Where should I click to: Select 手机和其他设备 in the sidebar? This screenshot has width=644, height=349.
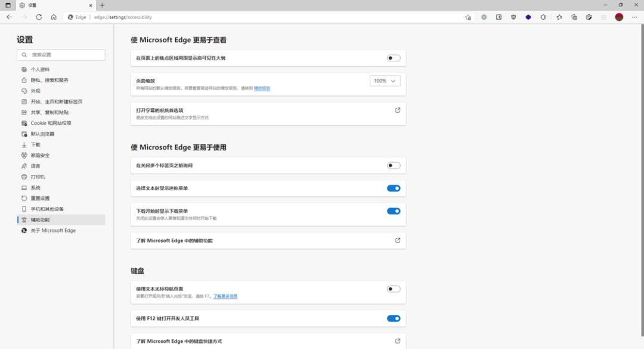(61, 209)
